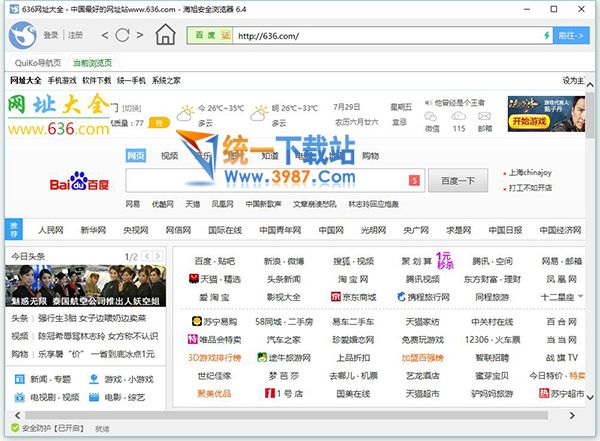Image resolution: width=600 pixels, height=441 pixels.
Task: Click the 切换 city switch link
Action: point(132,108)
